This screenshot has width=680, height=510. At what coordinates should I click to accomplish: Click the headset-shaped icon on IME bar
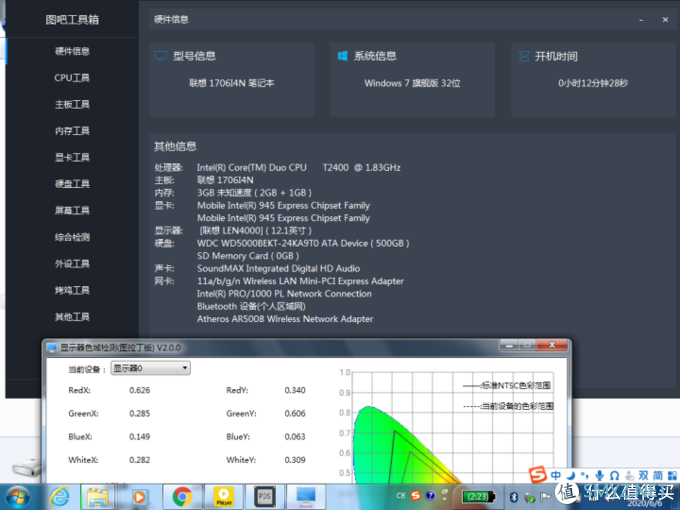[615, 476]
